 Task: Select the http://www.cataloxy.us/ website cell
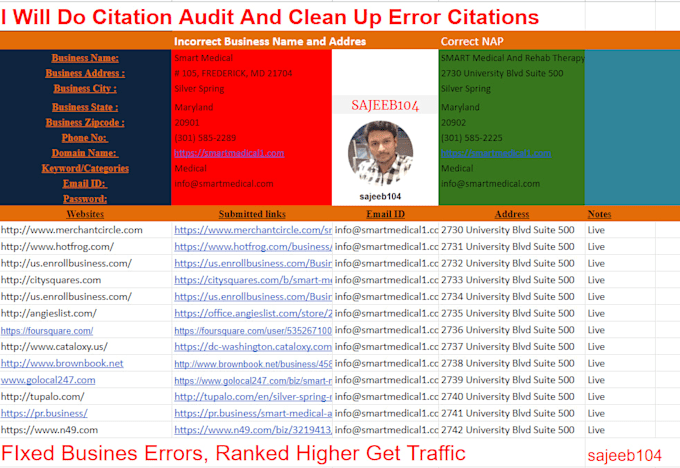86,347
